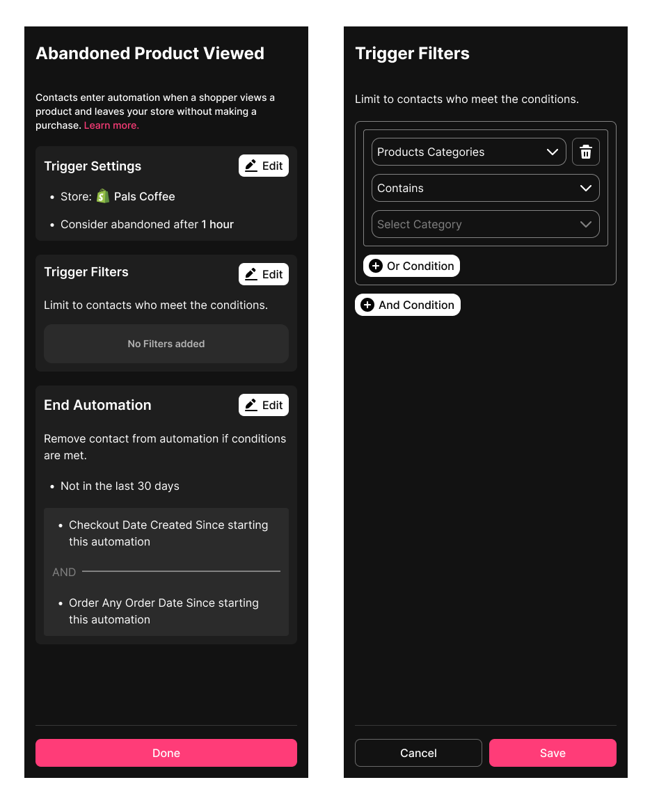Click the pencil icon in Trigger Settings

251,166
